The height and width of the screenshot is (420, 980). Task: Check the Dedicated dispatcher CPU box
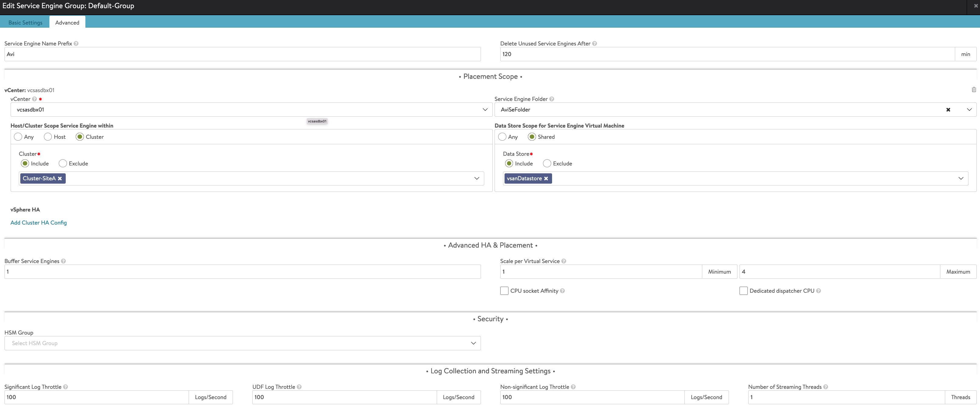(x=743, y=291)
